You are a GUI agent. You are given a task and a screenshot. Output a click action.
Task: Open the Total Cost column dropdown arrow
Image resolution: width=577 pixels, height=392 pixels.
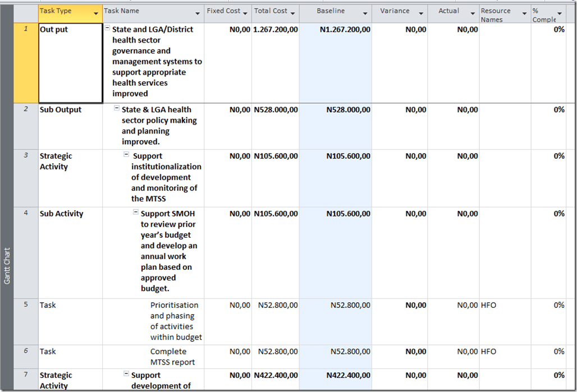click(292, 13)
